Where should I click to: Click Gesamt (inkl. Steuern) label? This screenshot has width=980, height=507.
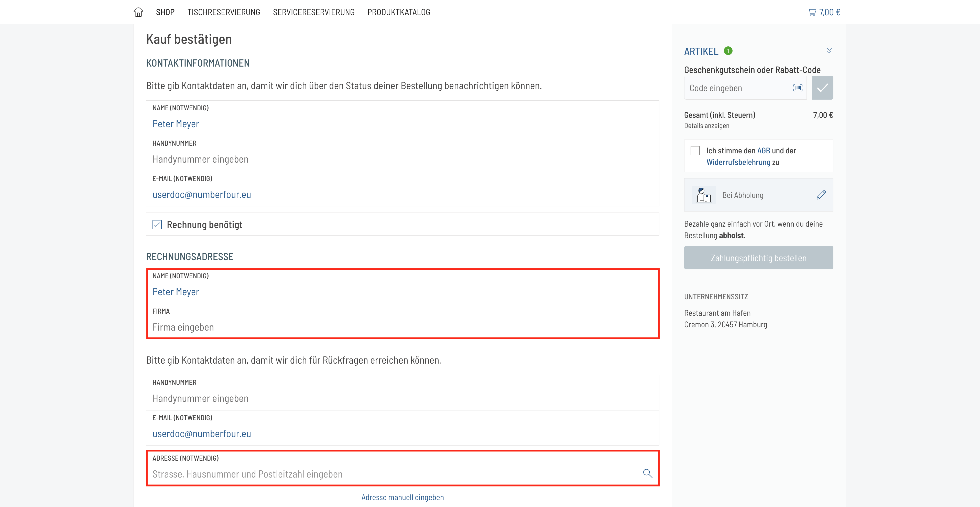(720, 115)
